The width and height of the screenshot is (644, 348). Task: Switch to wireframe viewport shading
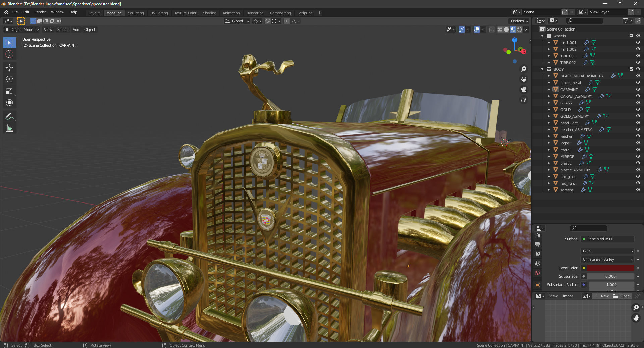[500, 30]
